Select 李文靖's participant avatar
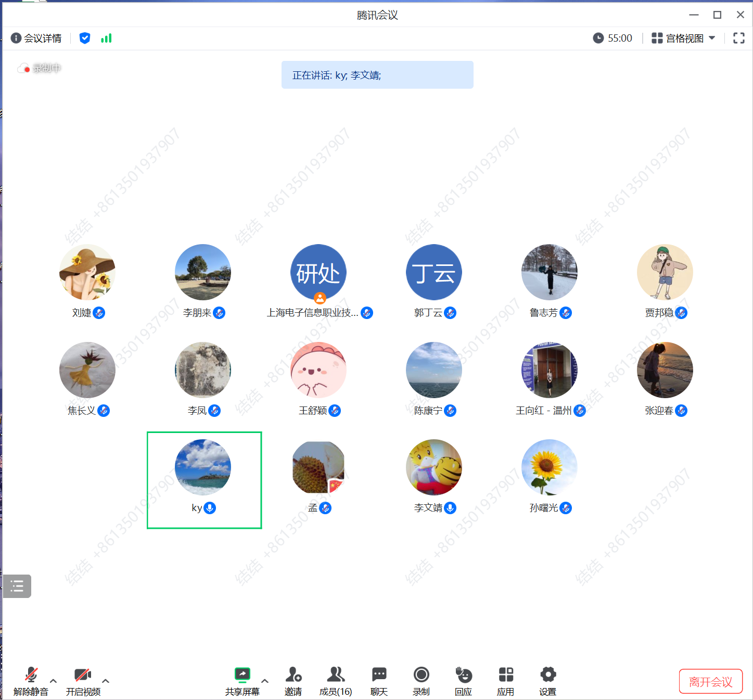The height and width of the screenshot is (700, 753). click(x=434, y=467)
